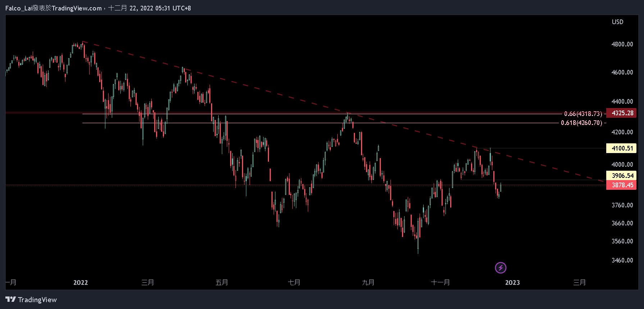Click the 五月 time axis label

point(222,282)
